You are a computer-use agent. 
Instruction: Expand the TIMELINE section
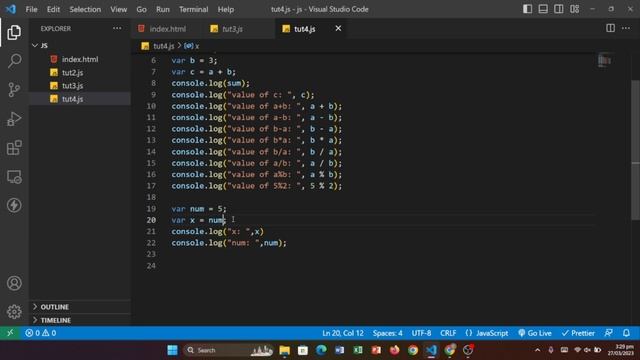coord(81,320)
